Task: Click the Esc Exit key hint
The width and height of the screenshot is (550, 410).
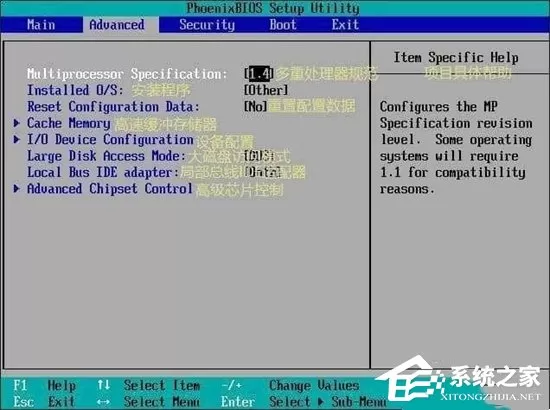Action: click(x=44, y=401)
